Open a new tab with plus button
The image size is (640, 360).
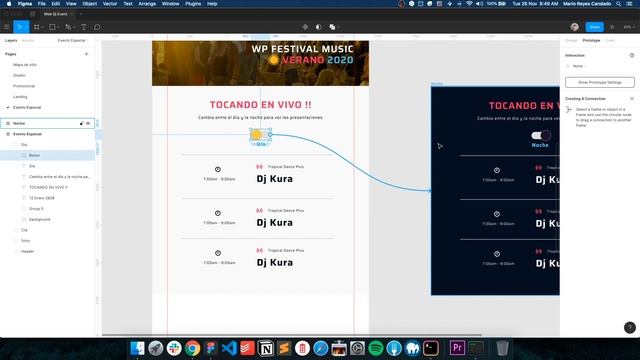tap(81, 14)
